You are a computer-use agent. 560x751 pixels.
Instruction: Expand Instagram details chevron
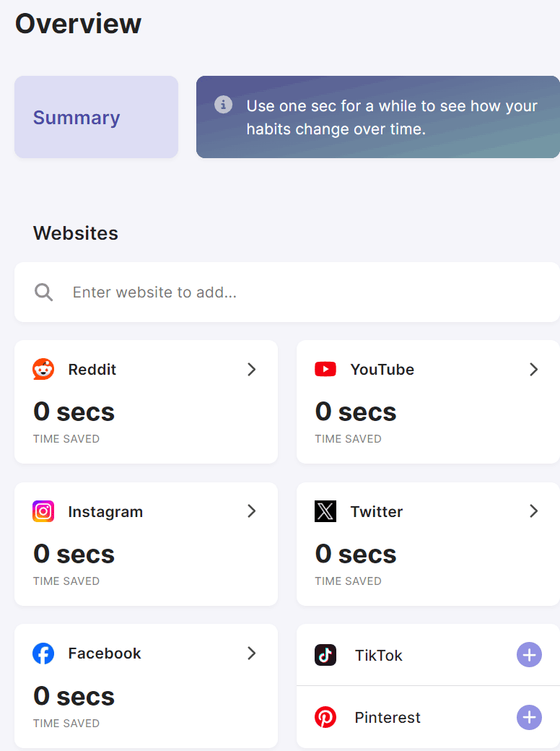click(252, 511)
